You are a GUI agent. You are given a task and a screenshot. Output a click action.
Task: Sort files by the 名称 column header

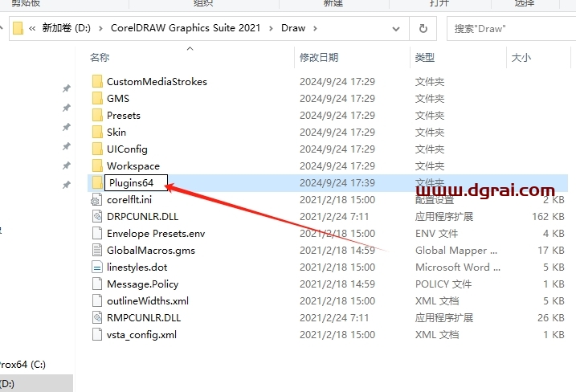click(x=100, y=58)
